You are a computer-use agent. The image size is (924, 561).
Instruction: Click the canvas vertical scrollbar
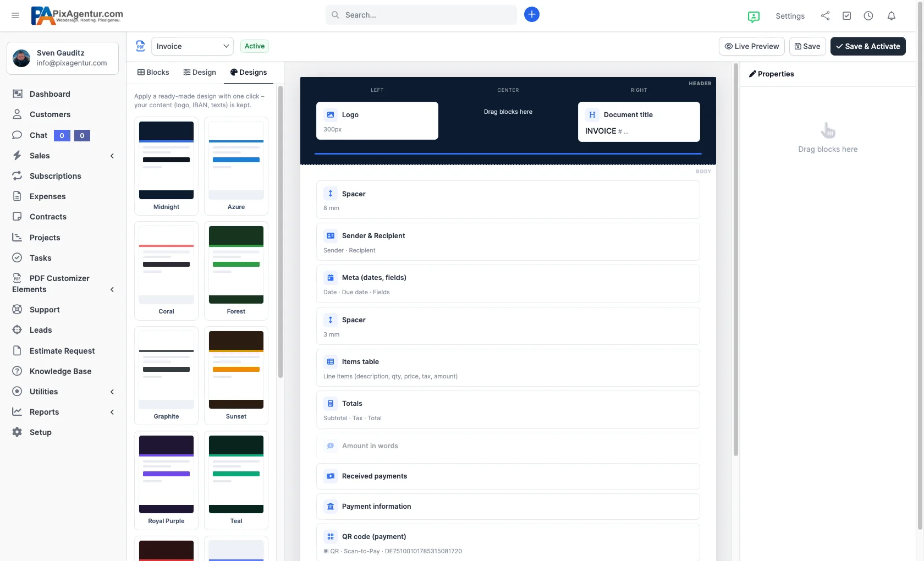pyautogui.click(x=736, y=260)
